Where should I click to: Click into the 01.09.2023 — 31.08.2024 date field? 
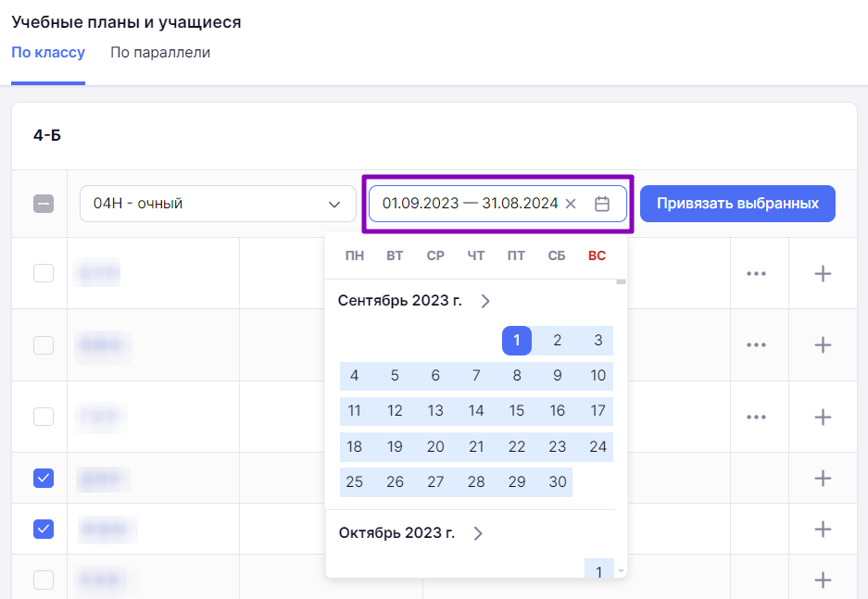tap(497, 204)
